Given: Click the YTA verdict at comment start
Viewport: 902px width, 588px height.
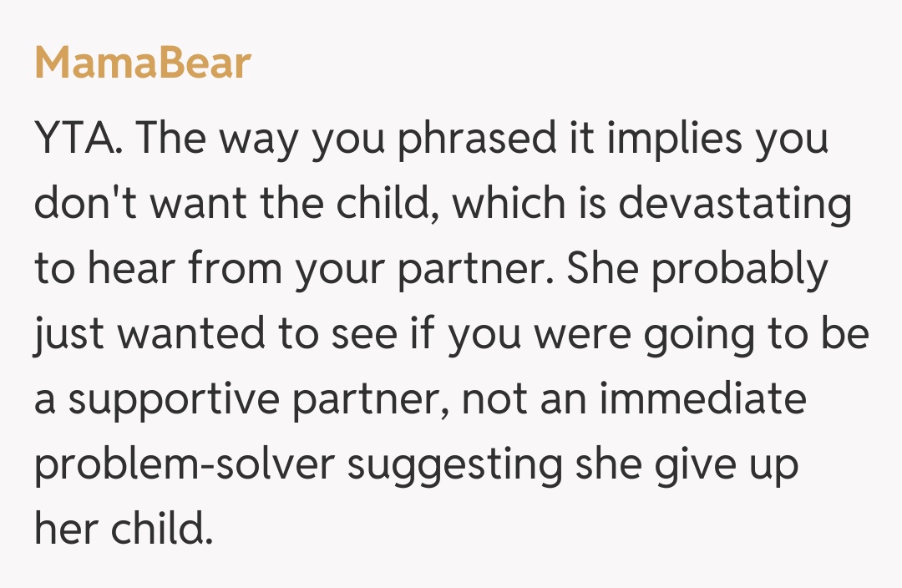Looking at the screenshot, I should click(80, 139).
